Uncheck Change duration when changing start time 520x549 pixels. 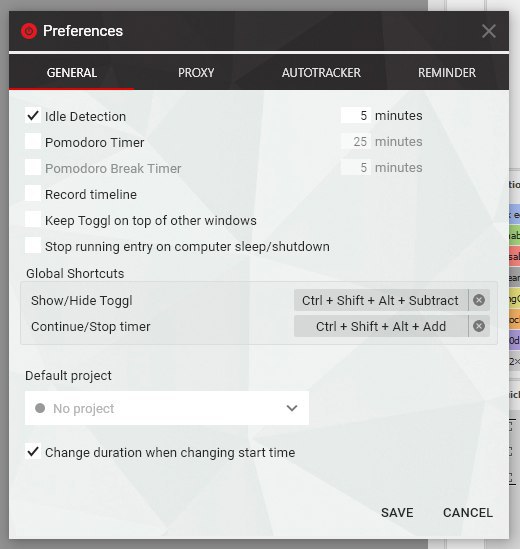(x=33, y=452)
